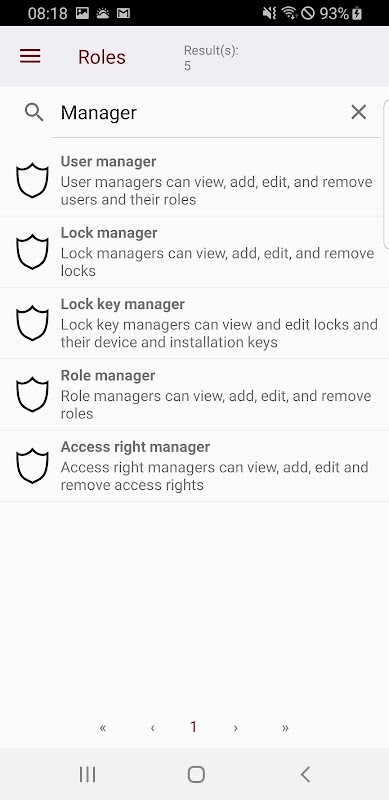Select the Role manager shield icon
This screenshot has height=800, width=389.
tap(32, 395)
